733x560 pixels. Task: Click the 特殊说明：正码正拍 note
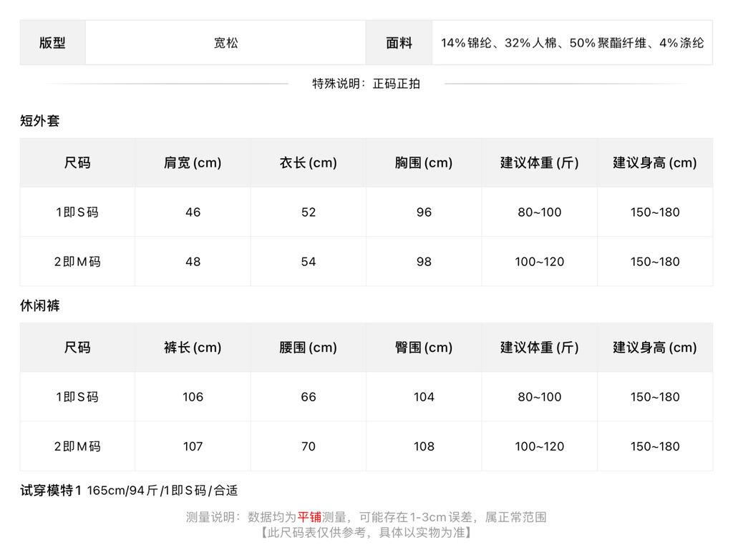[366, 84]
